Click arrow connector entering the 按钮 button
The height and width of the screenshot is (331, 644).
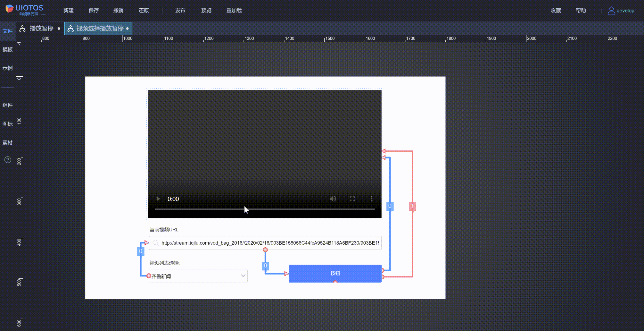point(286,274)
